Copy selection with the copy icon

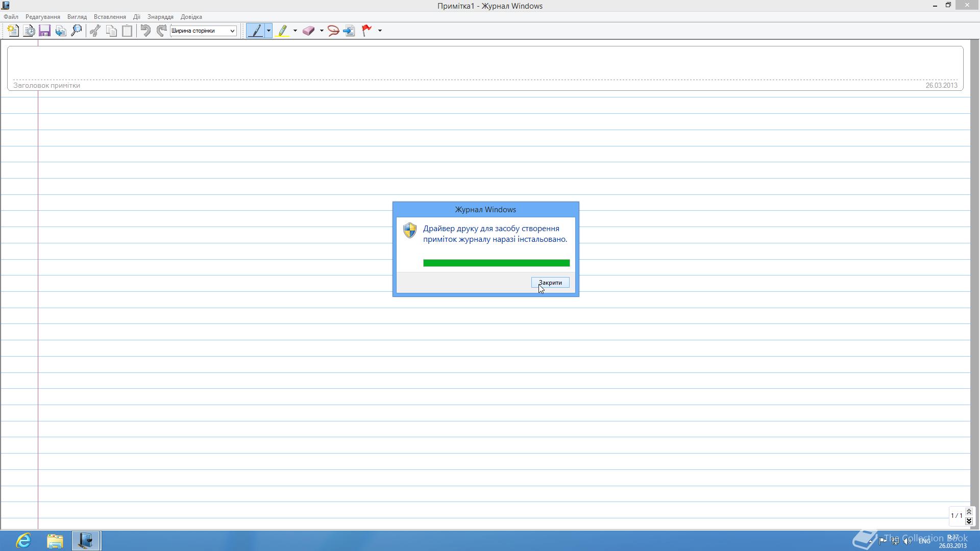[x=111, y=31]
